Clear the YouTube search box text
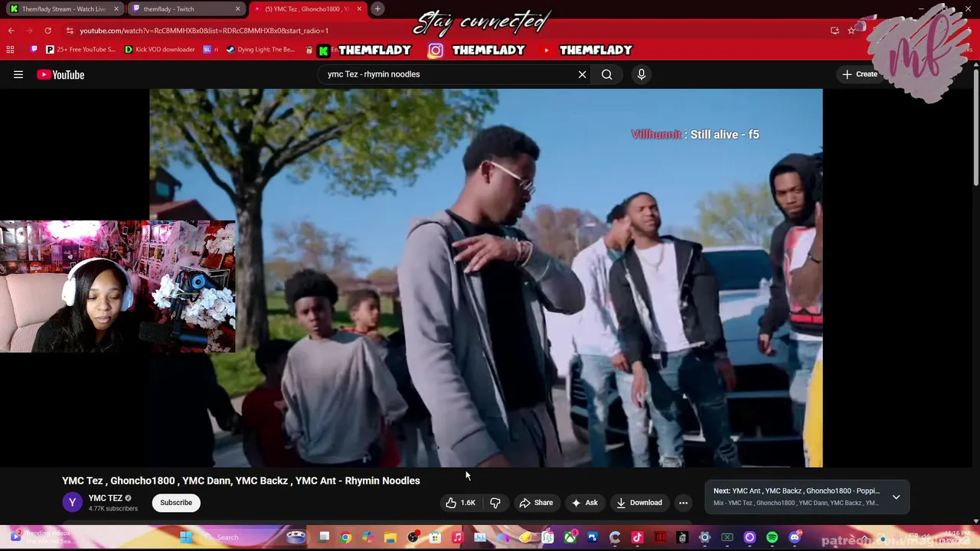The width and height of the screenshot is (980, 551). [582, 74]
